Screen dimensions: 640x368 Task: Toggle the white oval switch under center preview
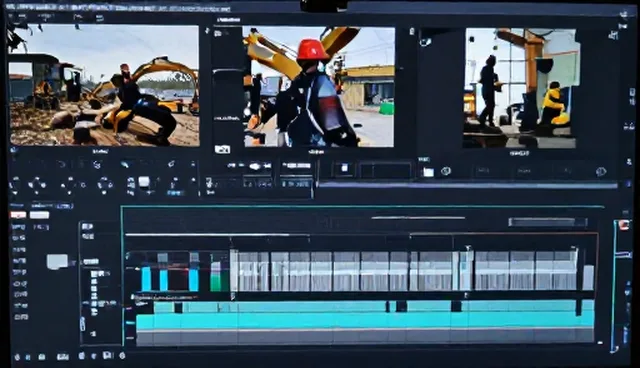255,166
